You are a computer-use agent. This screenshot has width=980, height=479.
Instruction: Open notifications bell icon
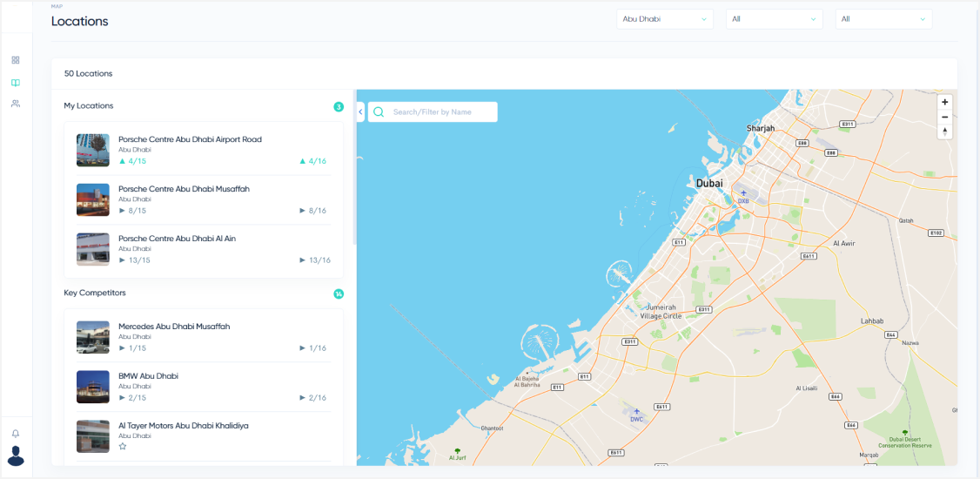click(16, 434)
